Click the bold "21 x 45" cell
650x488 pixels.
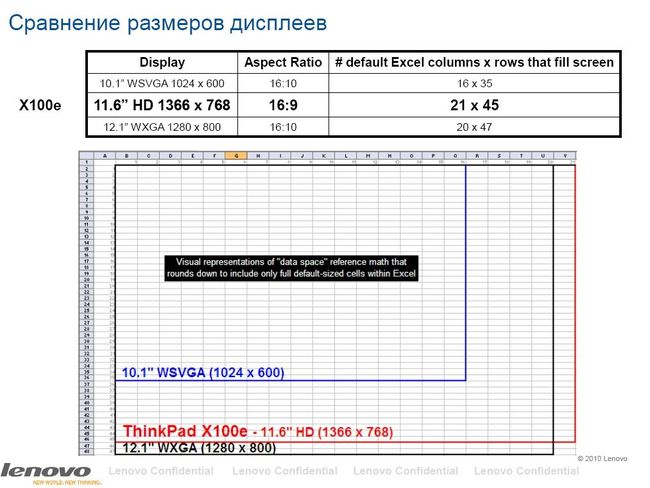tap(475, 105)
